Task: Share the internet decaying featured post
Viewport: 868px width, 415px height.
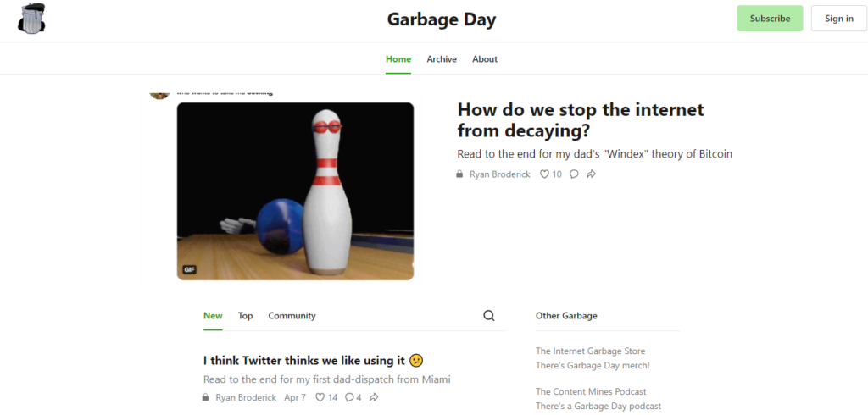Action: coord(592,174)
